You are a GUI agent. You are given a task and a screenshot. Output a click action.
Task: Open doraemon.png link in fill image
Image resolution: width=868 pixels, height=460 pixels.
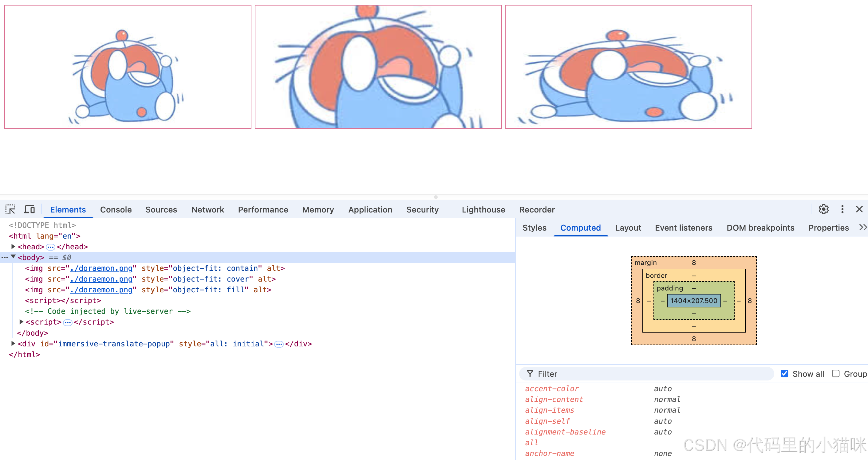tap(101, 290)
